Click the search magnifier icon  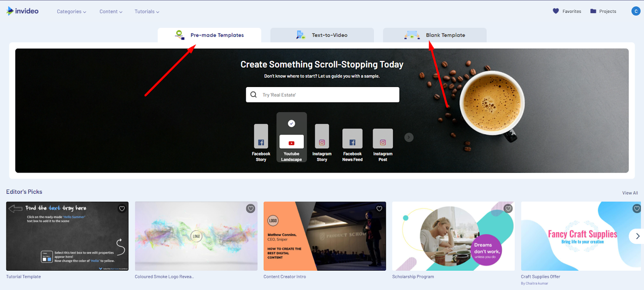tap(253, 94)
